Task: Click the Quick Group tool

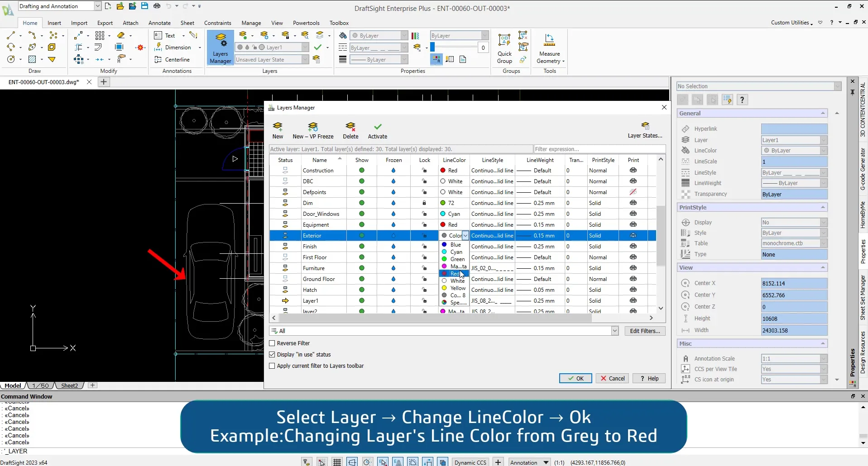Action: (x=504, y=48)
